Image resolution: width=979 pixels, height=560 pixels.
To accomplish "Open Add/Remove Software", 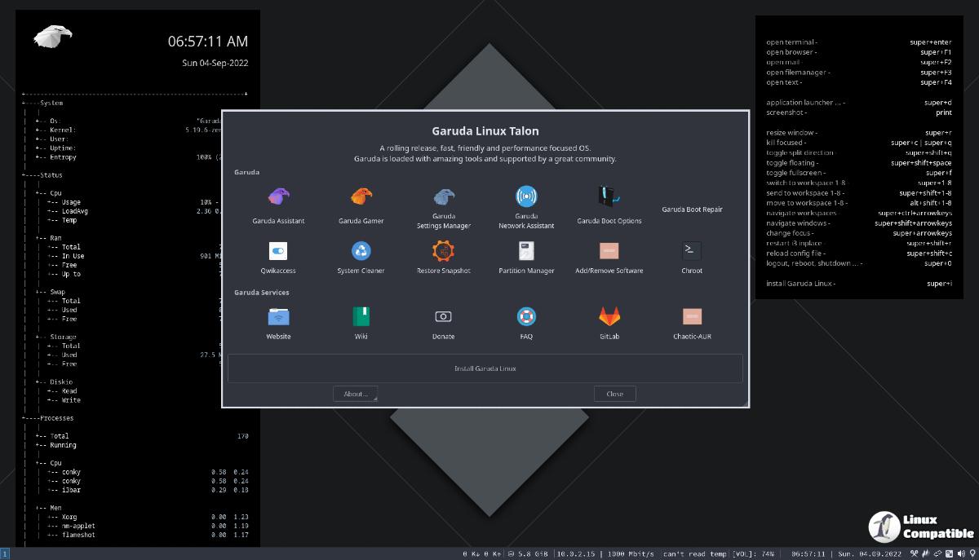I will 609,257.
